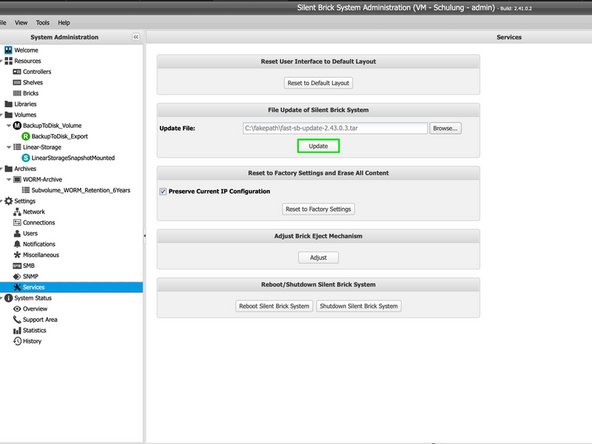Click the Notifications bell icon

[17, 244]
